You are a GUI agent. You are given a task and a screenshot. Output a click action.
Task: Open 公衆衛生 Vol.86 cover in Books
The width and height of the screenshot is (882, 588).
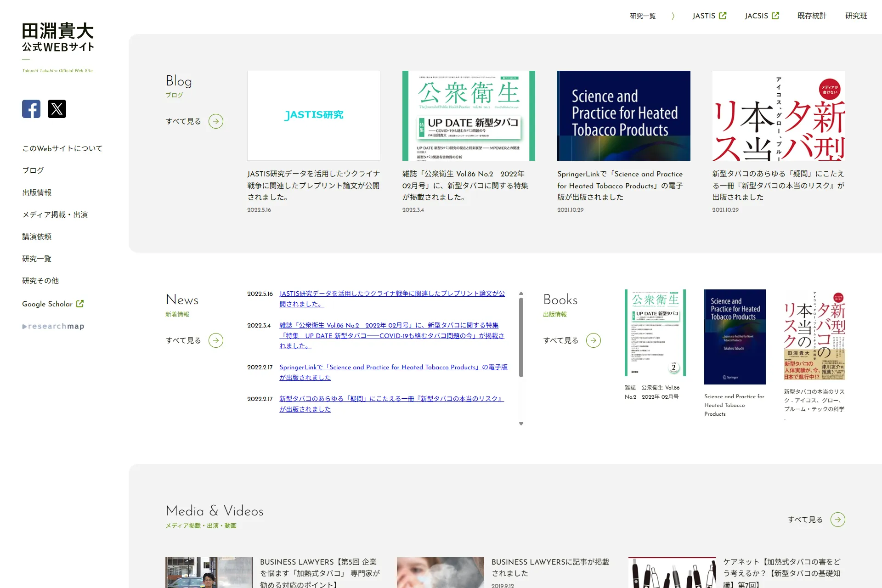[x=655, y=333]
